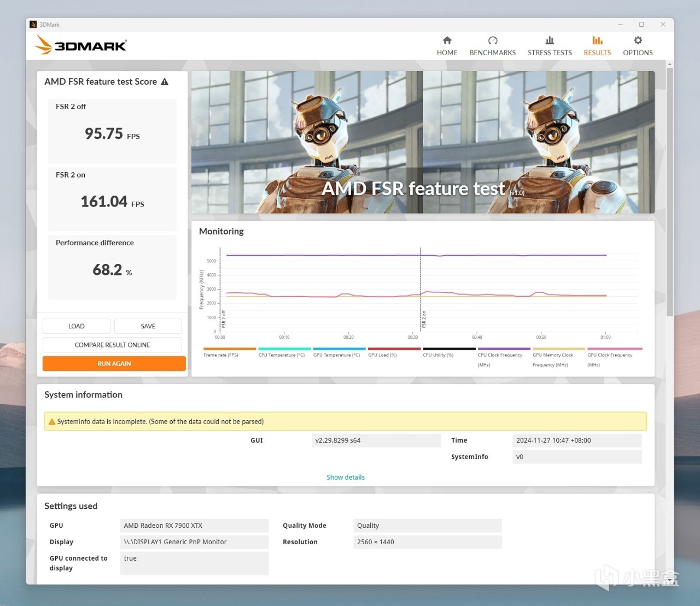Click the Monitoring heading
700x606 pixels.
coord(221,231)
